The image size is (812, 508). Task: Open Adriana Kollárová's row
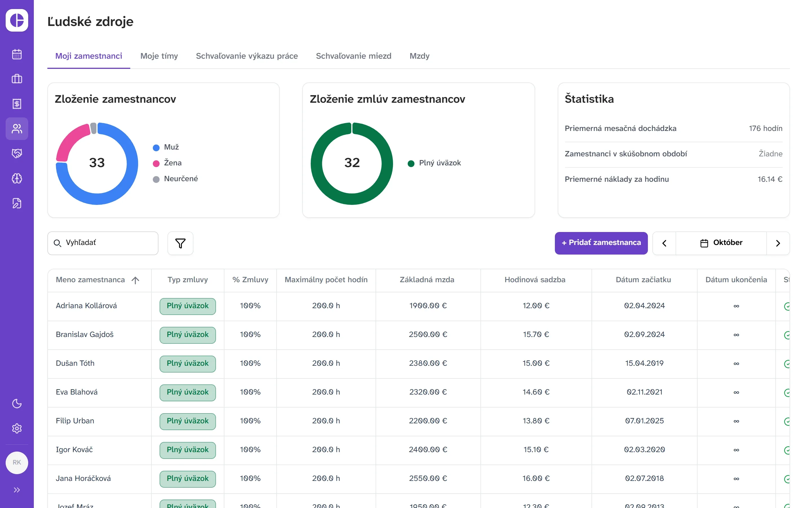point(418,306)
